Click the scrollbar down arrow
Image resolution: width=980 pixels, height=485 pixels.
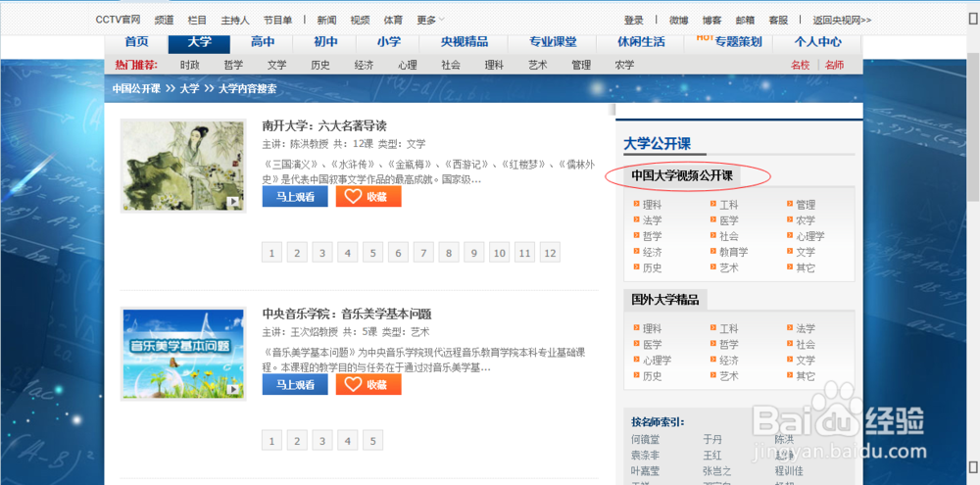[x=973, y=465]
